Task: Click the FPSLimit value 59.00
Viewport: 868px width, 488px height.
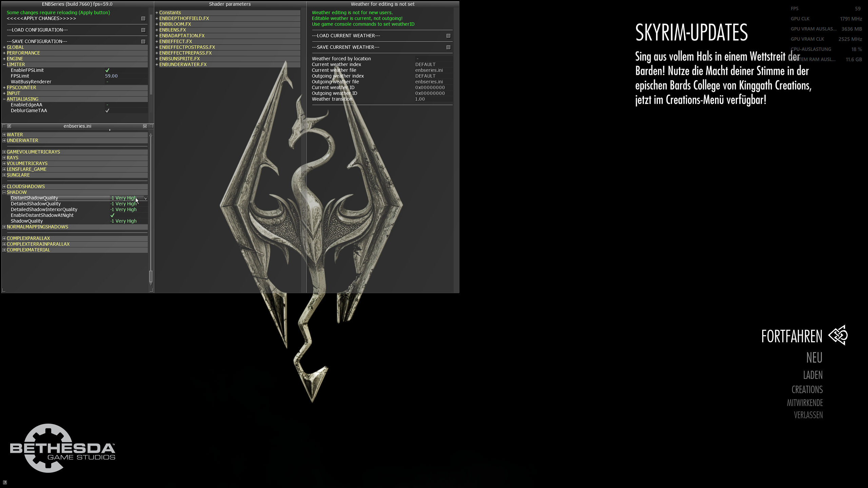Action: click(x=111, y=76)
